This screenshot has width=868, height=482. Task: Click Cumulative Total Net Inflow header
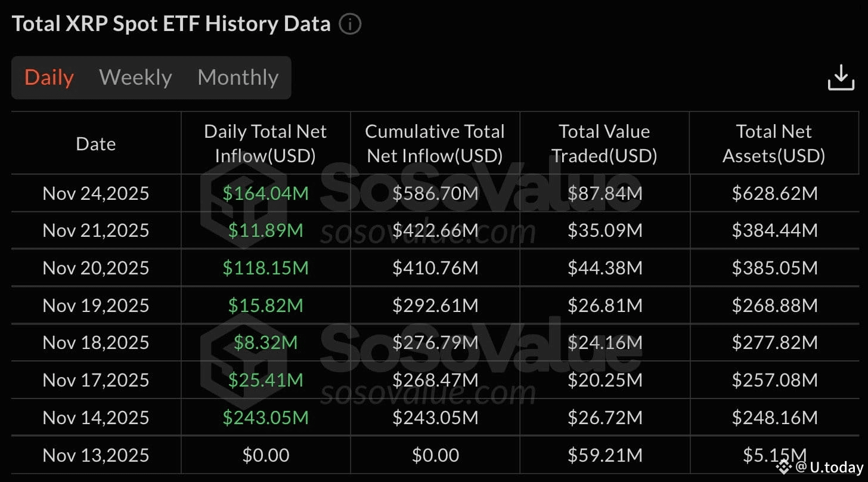[x=435, y=143]
